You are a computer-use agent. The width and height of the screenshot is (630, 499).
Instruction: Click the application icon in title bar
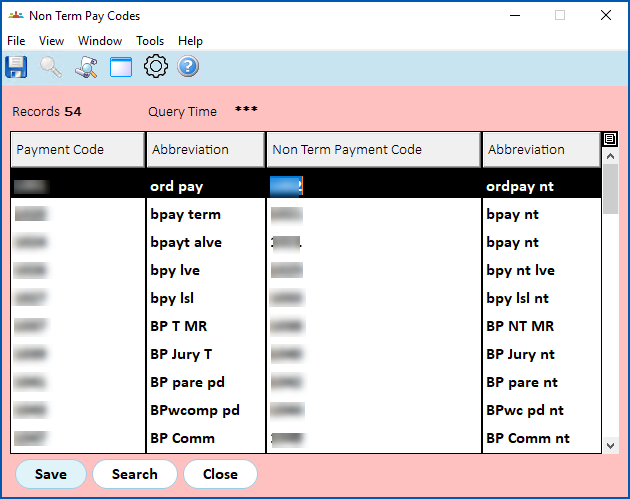(16, 16)
